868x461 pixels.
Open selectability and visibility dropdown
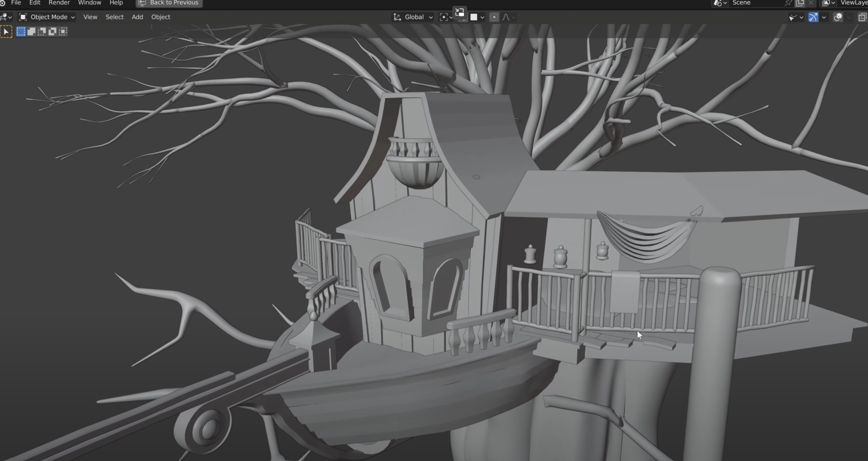(796, 17)
